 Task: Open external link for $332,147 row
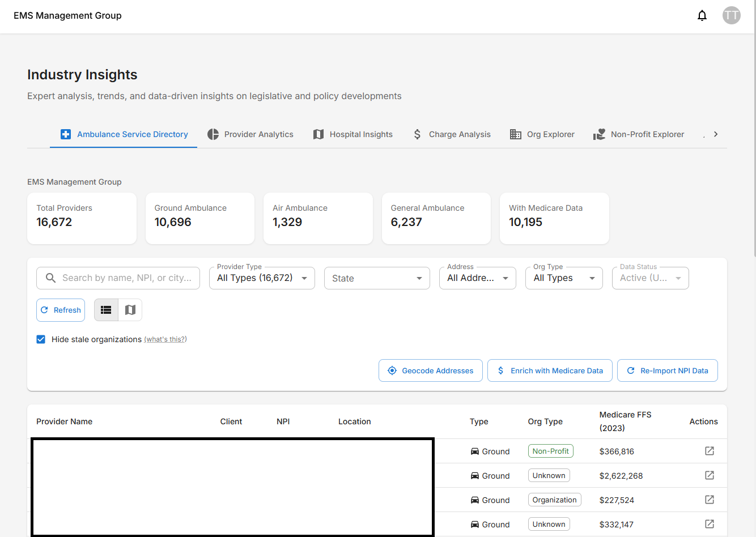pos(710,524)
